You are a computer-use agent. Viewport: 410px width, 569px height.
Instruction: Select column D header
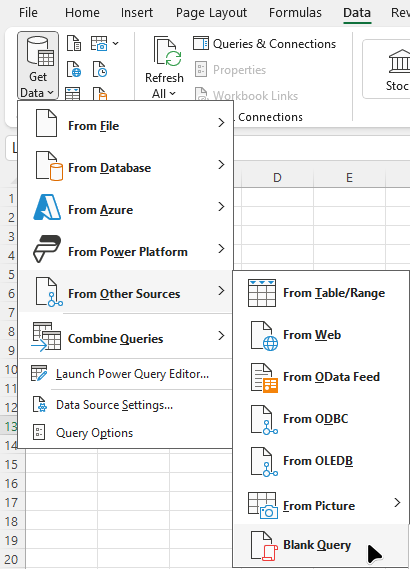[x=277, y=178]
